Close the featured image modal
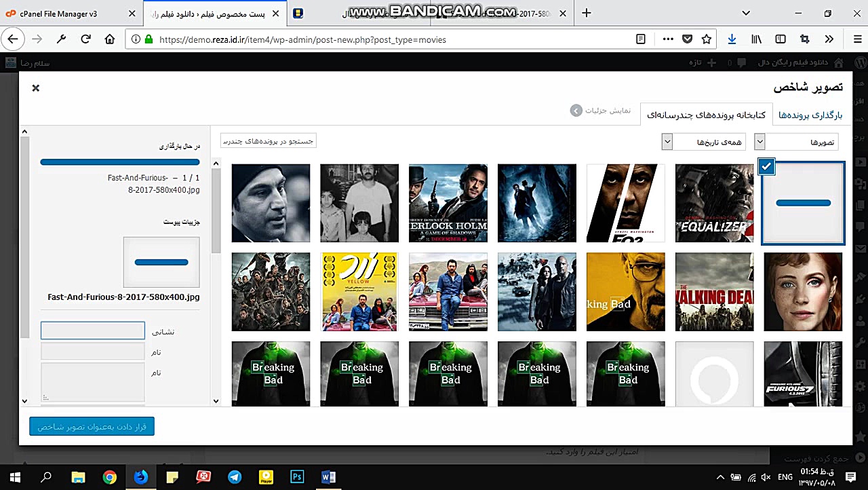 pos(36,88)
